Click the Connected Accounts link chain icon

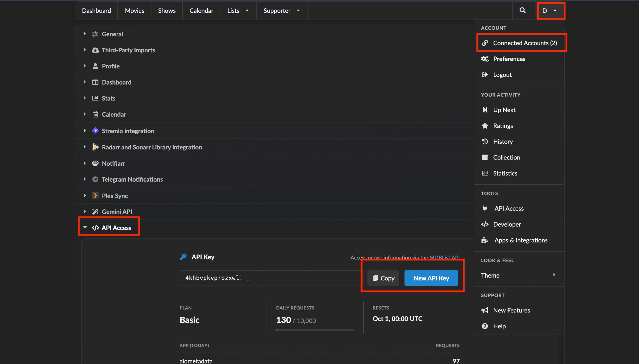point(485,43)
